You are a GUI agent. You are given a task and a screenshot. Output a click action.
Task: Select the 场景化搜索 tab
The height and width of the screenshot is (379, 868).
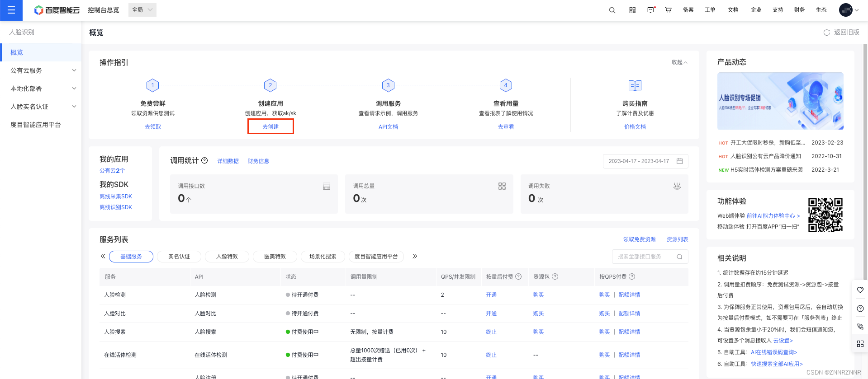tap(323, 257)
